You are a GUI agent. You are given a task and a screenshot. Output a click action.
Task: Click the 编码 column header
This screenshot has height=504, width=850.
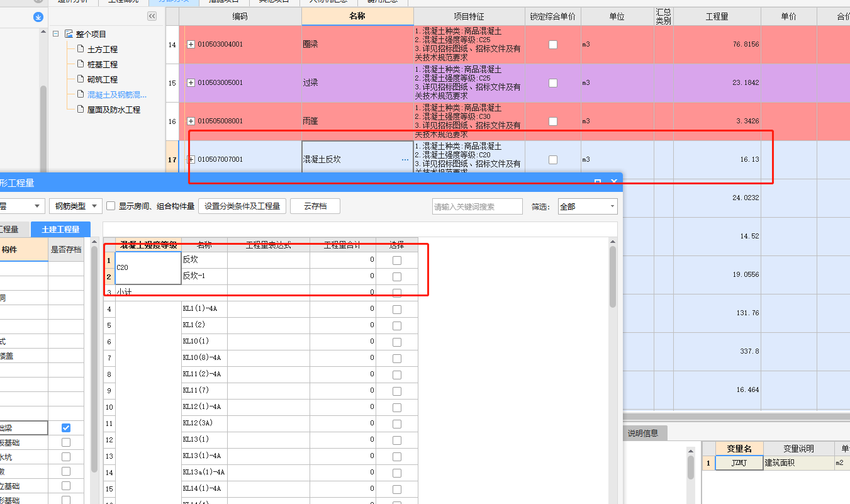click(240, 16)
